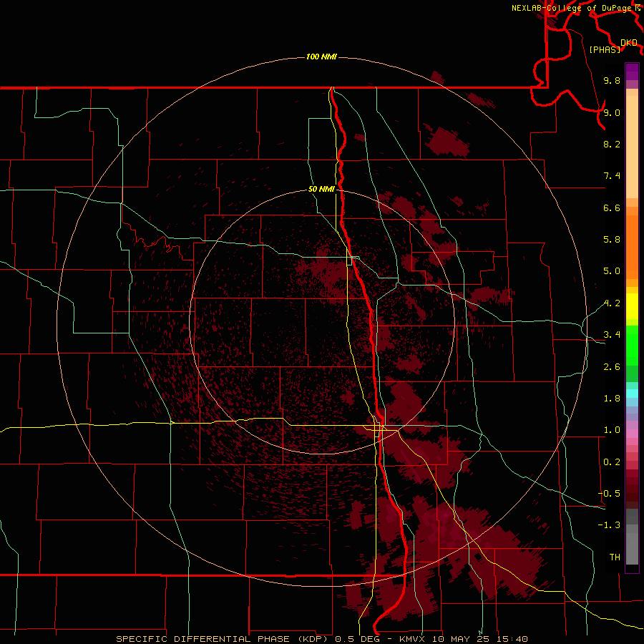Click the 0.2 scale value

coord(612,462)
